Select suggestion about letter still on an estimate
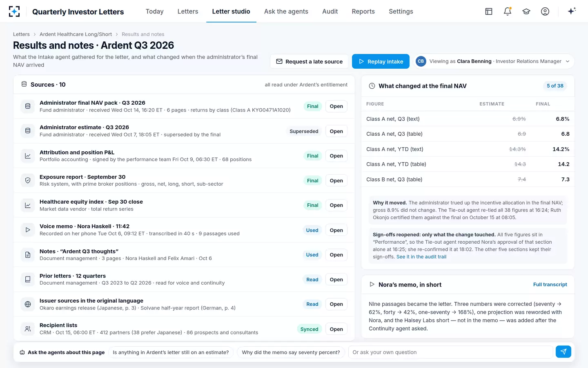The height and width of the screenshot is (368, 588). [x=171, y=352]
